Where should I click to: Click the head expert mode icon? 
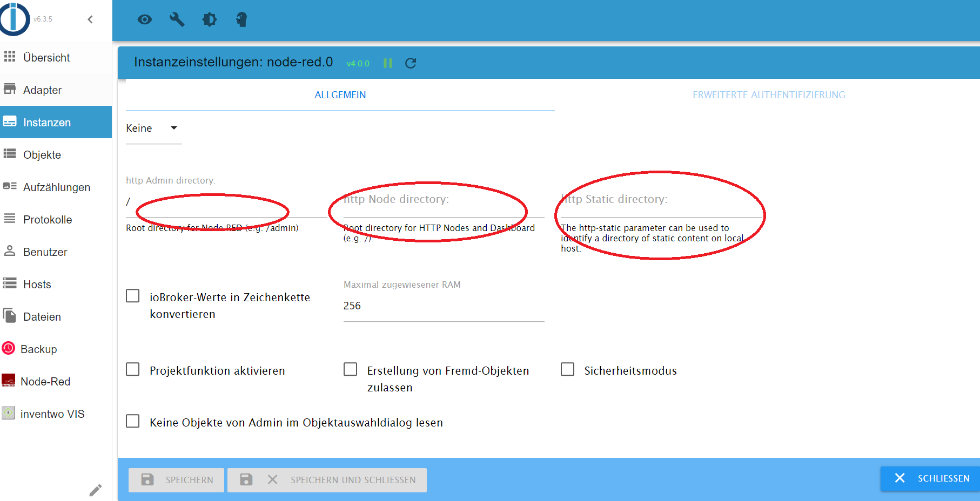click(x=241, y=19)
